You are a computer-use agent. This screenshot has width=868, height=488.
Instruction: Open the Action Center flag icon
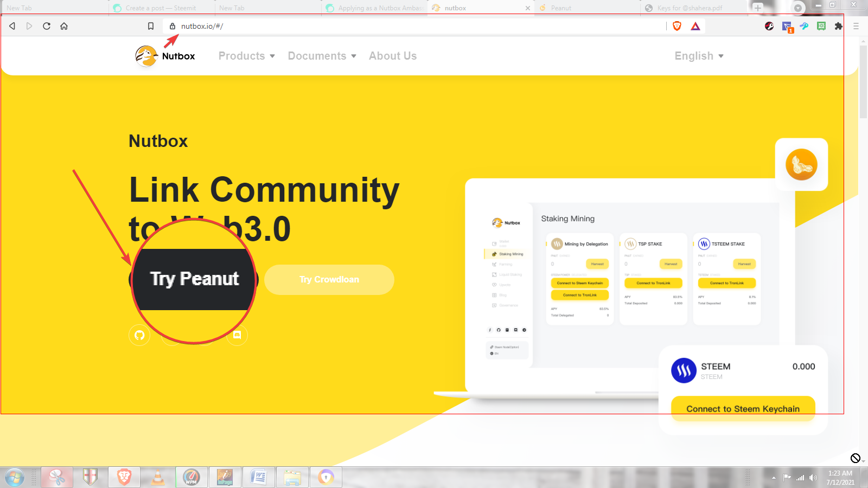[787, 478]
